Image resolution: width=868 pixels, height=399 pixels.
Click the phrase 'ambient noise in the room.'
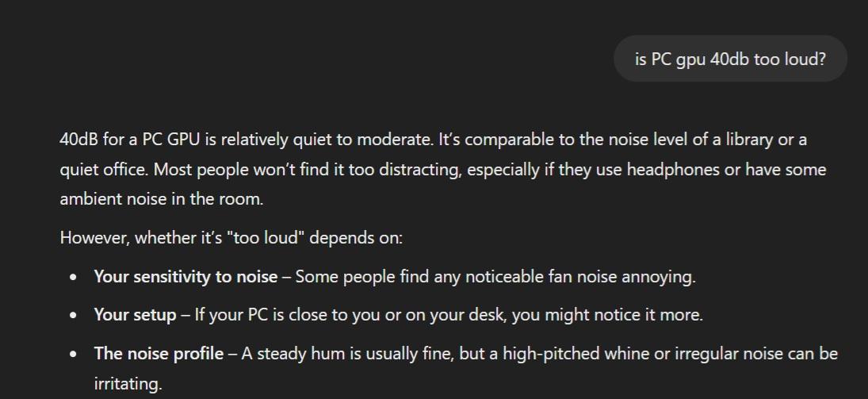[x=161, y=199]
